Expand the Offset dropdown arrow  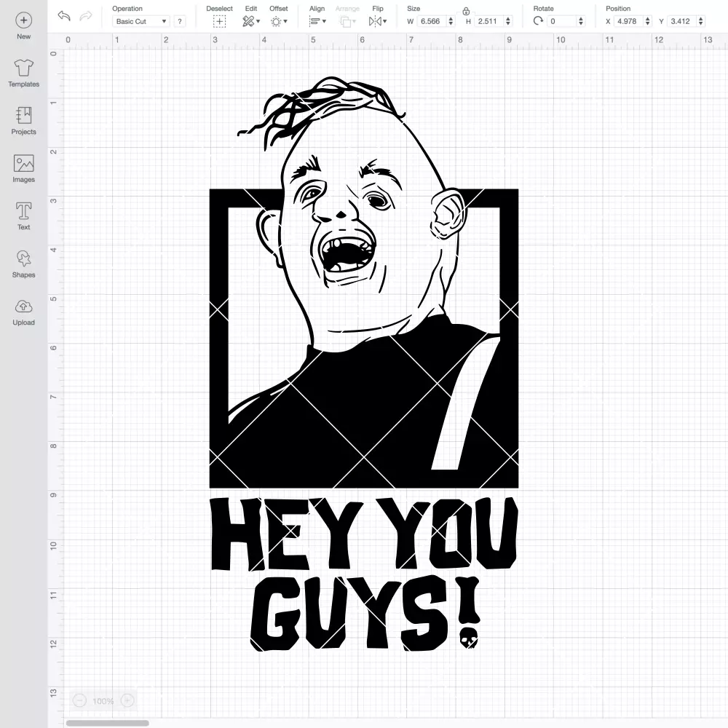click(x=285, y=21)
